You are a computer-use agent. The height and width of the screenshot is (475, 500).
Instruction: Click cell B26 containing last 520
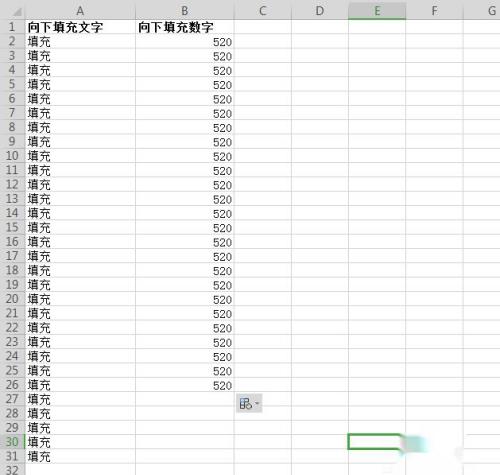pos(185,385)
